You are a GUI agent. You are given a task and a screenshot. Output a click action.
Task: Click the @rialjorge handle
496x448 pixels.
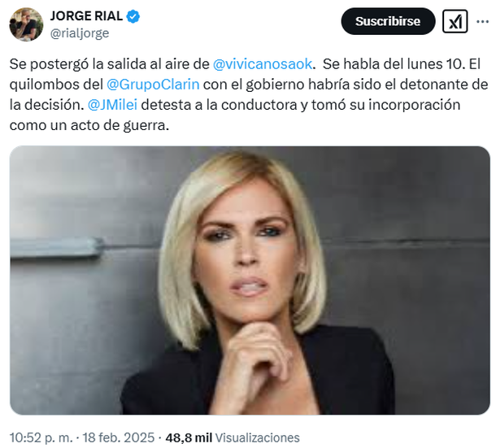click(80, 33)
